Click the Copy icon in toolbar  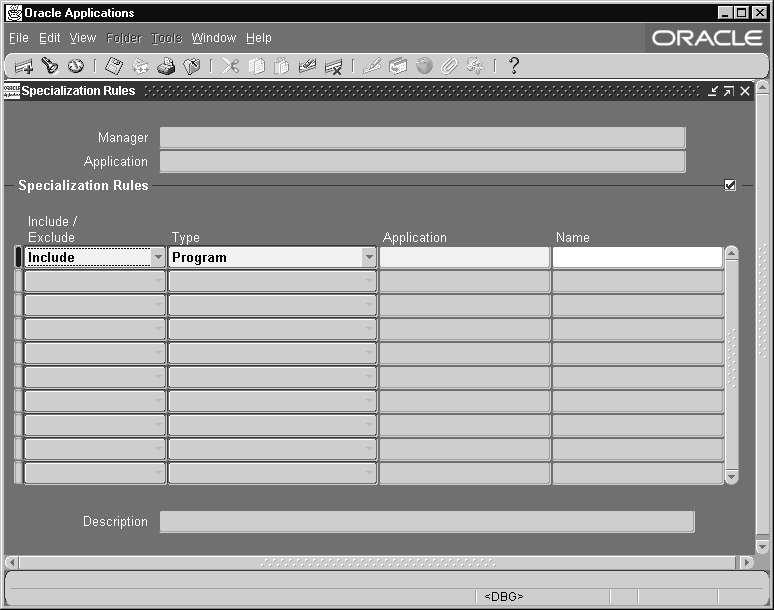[256, 66]
